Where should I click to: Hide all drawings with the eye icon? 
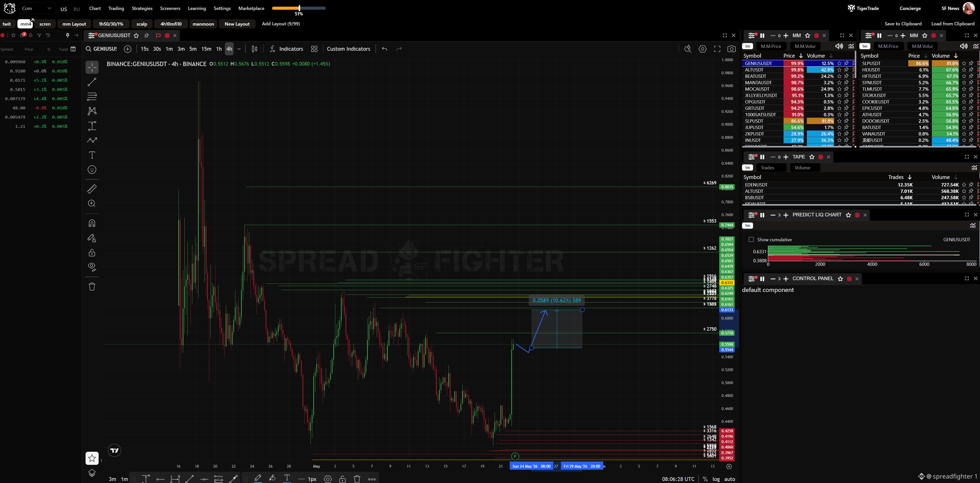click(x=92, y=267)
